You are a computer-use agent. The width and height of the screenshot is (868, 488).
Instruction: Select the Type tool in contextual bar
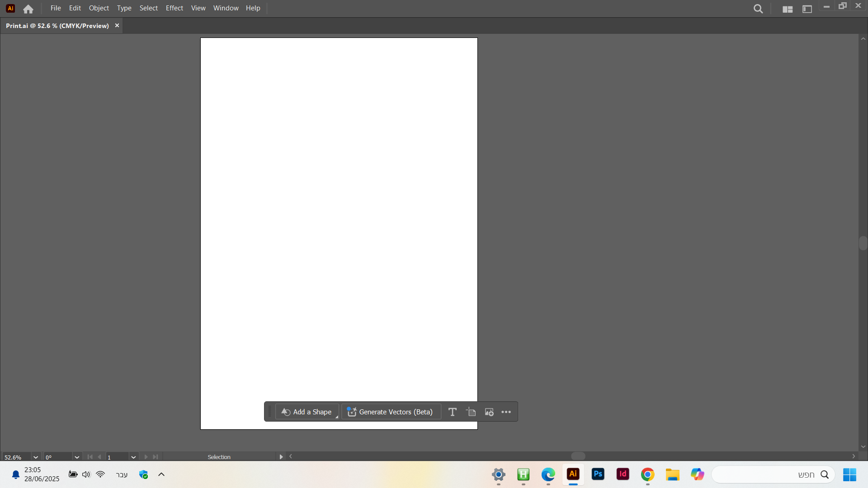452,412
